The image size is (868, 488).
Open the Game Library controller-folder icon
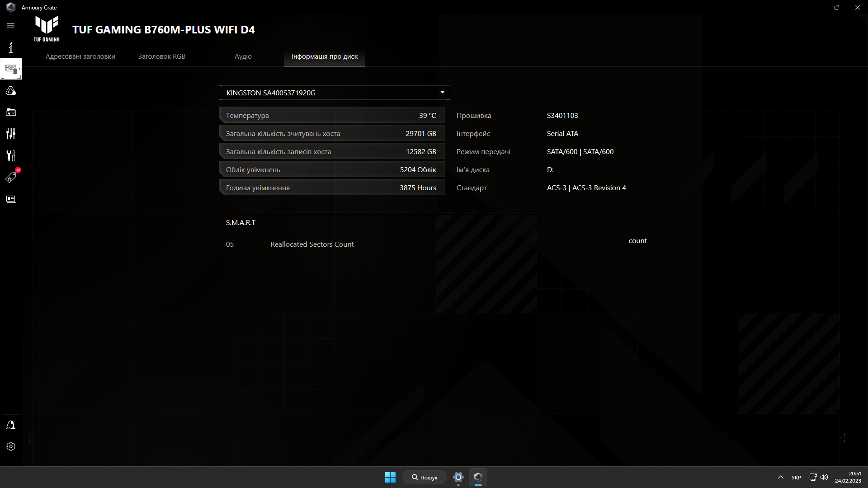[x=11, y=112]
